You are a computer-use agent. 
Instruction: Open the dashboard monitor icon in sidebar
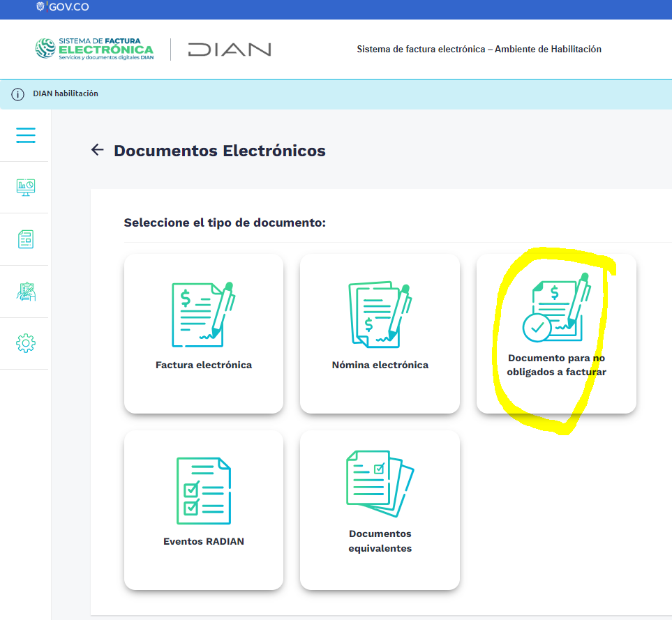pyautogui.click(x=26, y=188)
